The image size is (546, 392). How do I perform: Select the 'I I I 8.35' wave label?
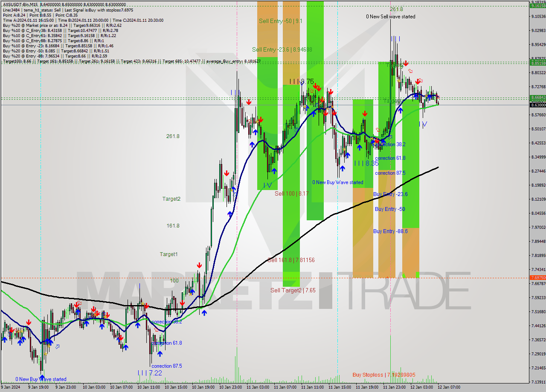(366, 163)
